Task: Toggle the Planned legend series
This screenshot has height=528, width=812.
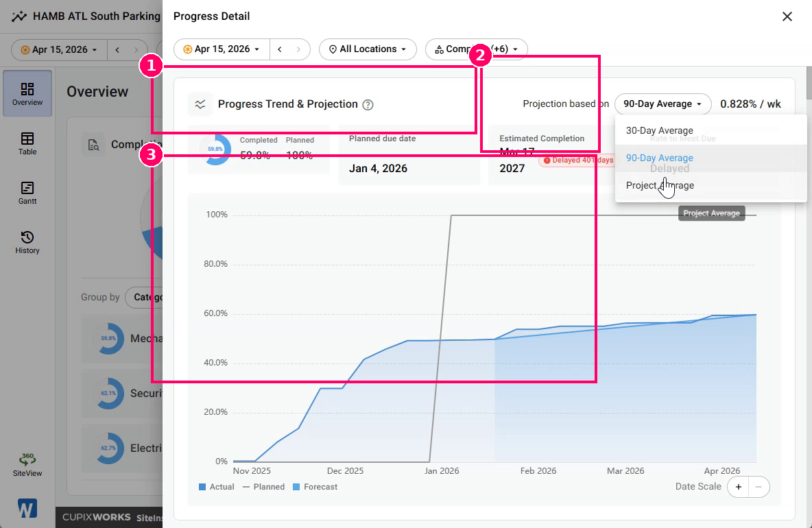Action: pos(263,487)
